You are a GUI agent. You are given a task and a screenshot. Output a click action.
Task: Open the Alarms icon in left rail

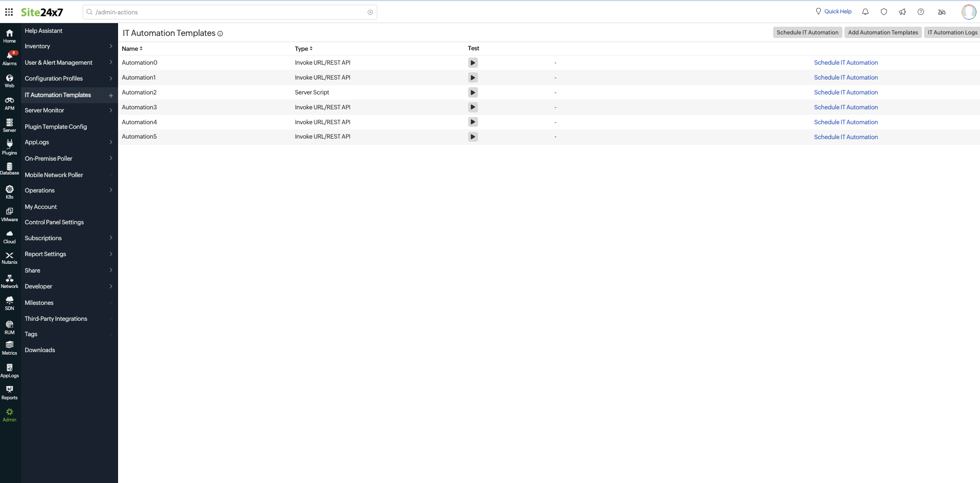[x=9, y=58]
